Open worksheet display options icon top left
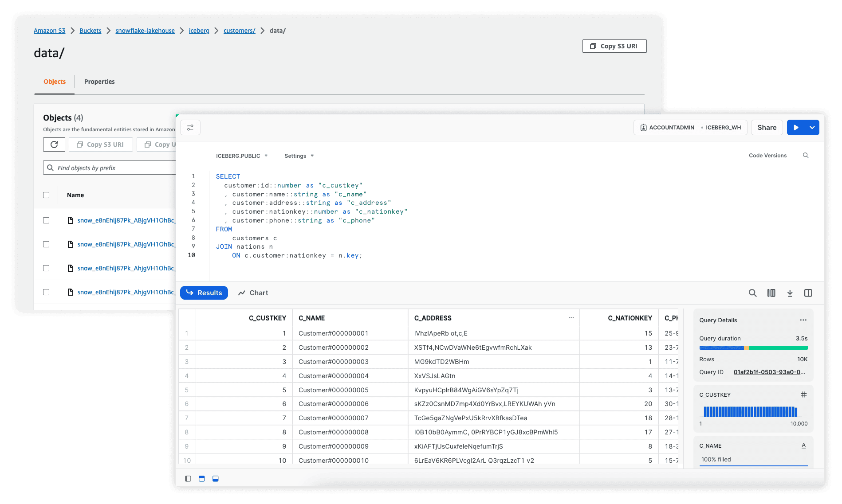 click(190, 127)
